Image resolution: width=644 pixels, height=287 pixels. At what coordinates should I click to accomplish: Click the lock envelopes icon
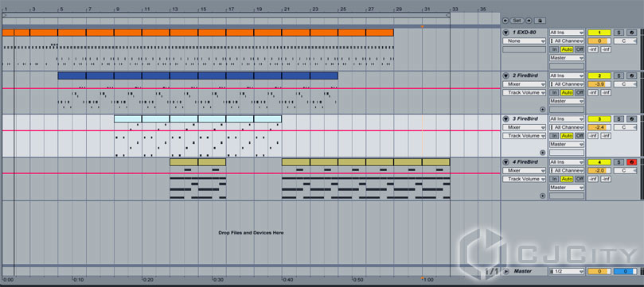pos(540,21)
